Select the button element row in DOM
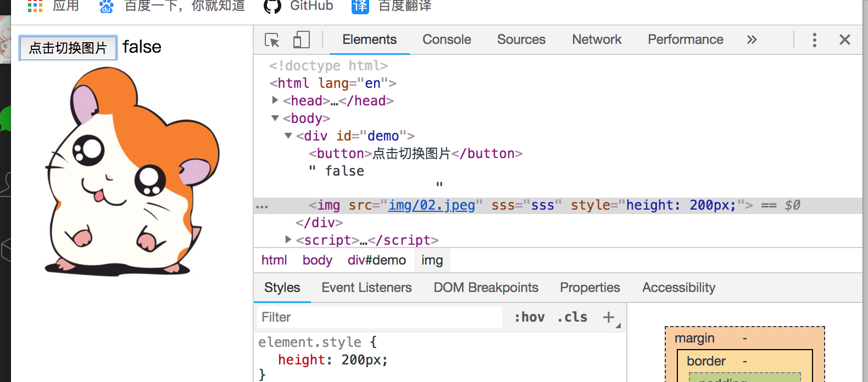Screen dimensions: 868x382 [415, 154]
